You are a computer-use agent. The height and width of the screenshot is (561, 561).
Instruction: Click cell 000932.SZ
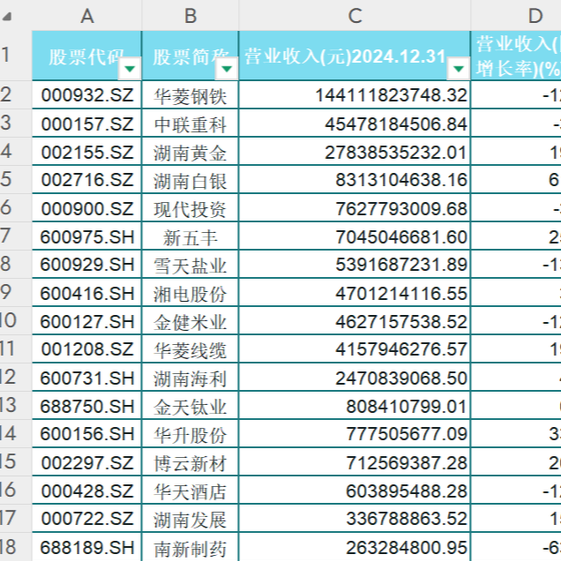point(87,95)
